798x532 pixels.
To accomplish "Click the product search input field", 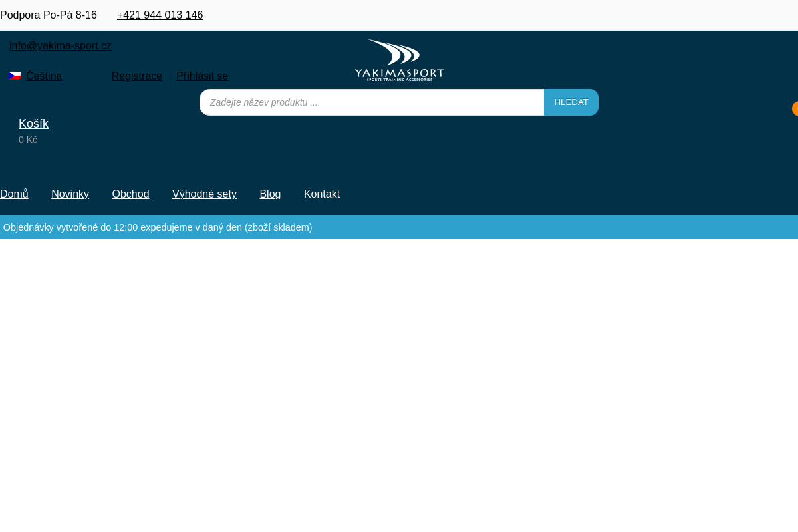I will click(371, 102).
